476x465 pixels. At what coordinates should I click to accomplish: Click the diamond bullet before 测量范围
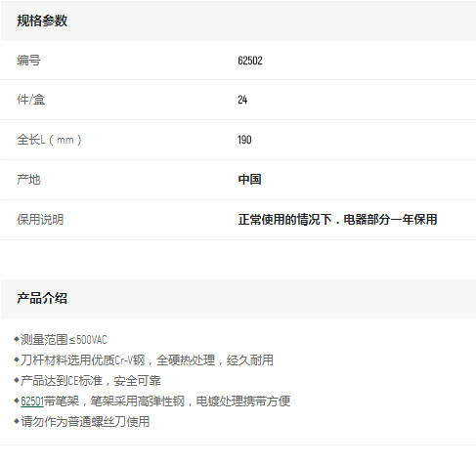(17, 339)
